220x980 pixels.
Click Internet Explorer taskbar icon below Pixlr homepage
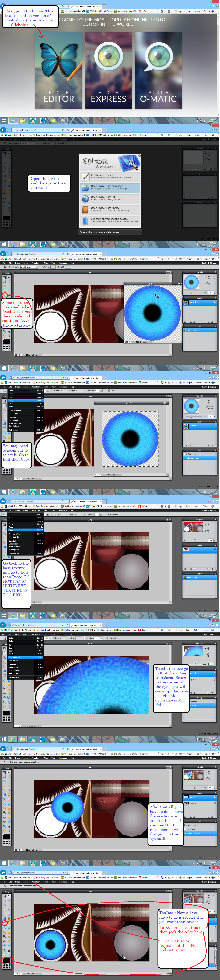[x=13, y=121]
